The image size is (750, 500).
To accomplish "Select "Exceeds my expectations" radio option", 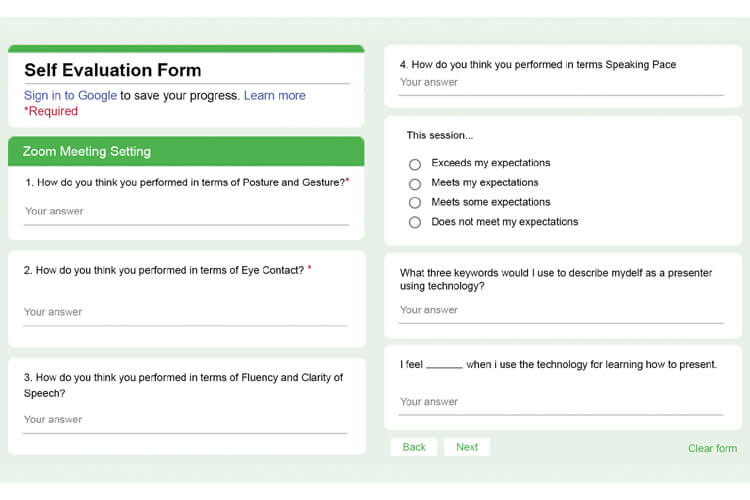I will (415, 163).
